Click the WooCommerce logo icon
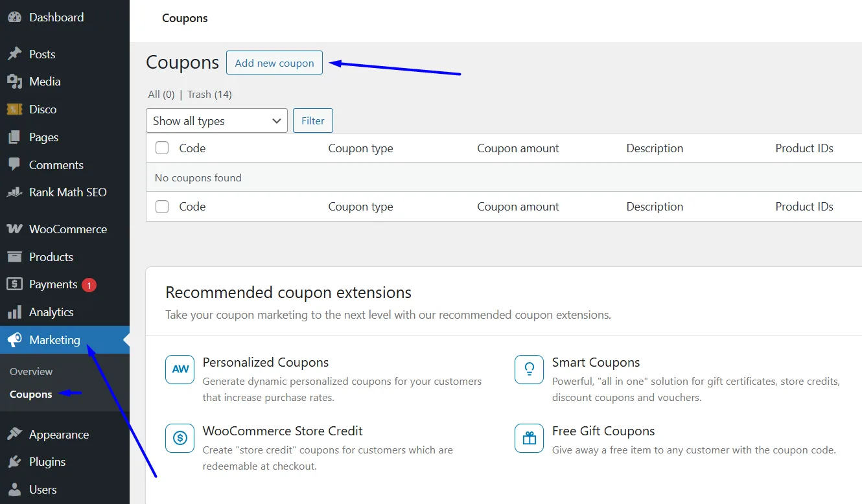Viewport: 862px width, 504px height. (14, 229)
